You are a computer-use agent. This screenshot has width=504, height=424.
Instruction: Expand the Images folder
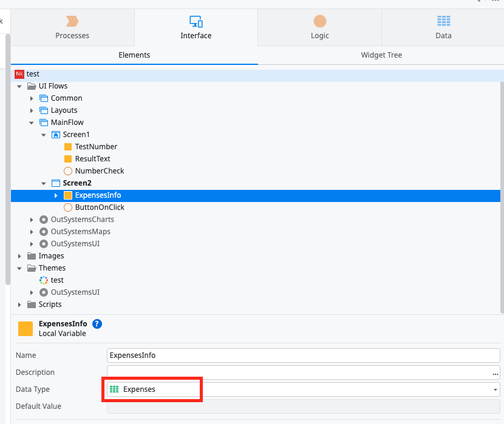point(19,256)
